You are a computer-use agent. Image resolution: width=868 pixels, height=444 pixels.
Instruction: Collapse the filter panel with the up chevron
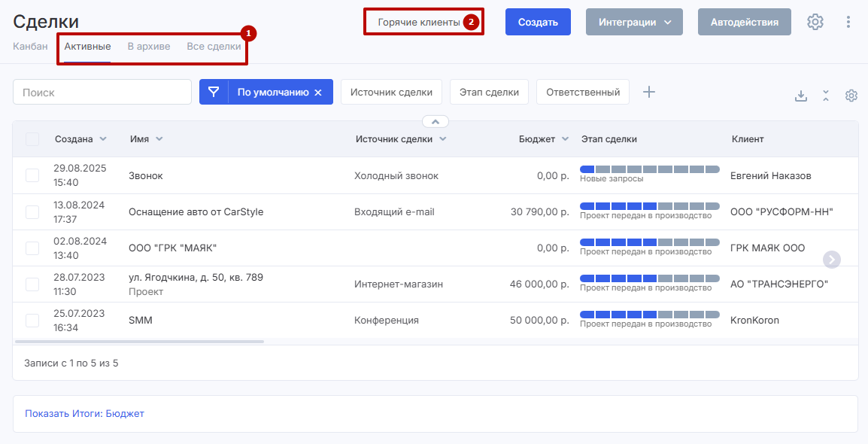pyautogui.click(x=436, y=121)
